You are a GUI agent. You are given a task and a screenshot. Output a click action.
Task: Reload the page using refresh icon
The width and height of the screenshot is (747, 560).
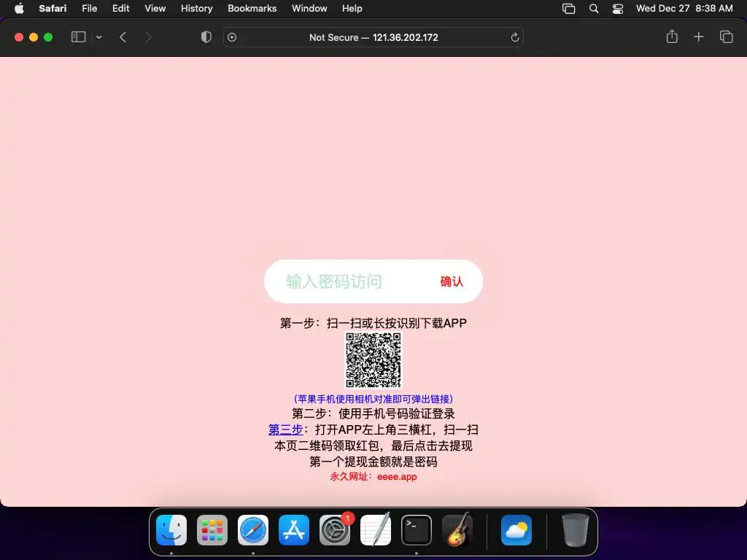tap(514, 37)
